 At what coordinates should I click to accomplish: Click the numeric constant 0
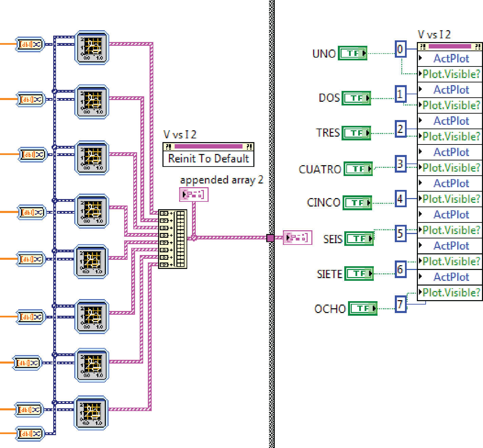pyautogui.click(x=400, y=49)
